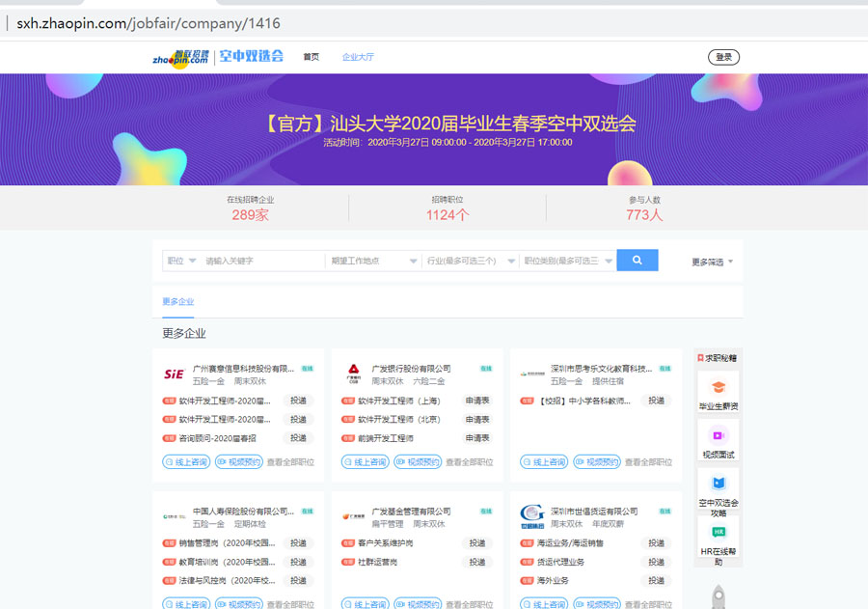
Task: Click the rocket back-to-top icon
Action: [718, 596]
